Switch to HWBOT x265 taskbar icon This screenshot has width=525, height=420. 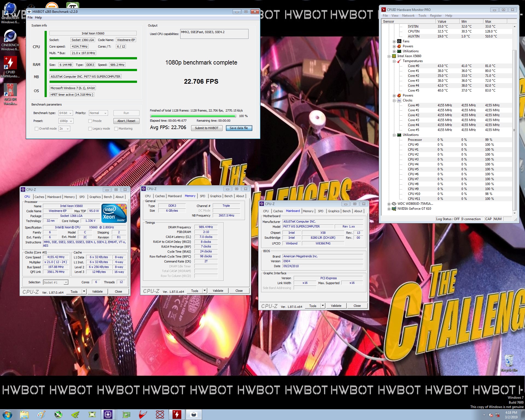click(194, 415)
